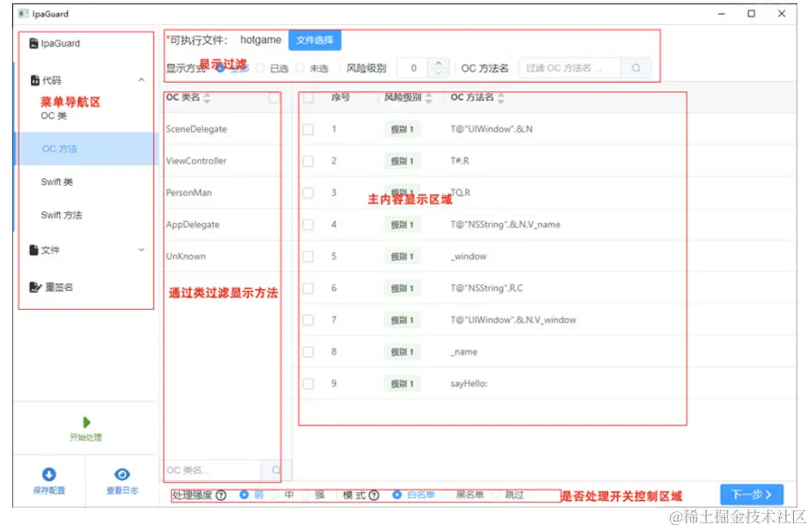Click the 级别 1 tag in row 2
The height and width of the screenshot is (531, 812).
tap(403, 161)
